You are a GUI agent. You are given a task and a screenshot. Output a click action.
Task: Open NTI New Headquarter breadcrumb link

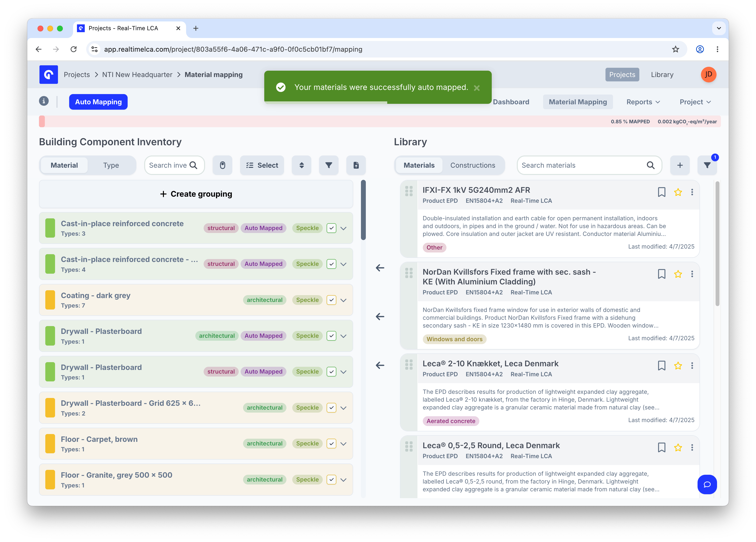click(x=137, y=74)
